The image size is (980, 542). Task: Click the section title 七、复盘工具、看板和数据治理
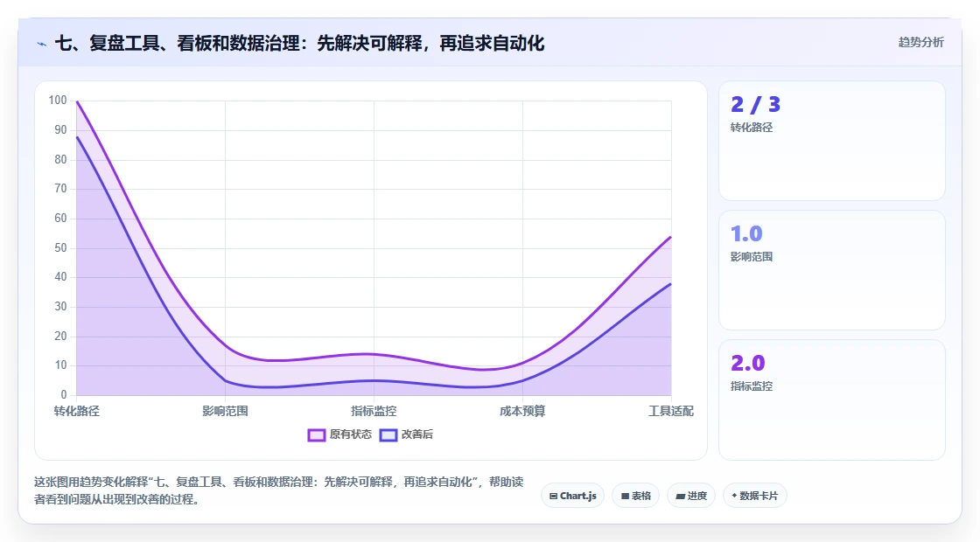(299, 43)
